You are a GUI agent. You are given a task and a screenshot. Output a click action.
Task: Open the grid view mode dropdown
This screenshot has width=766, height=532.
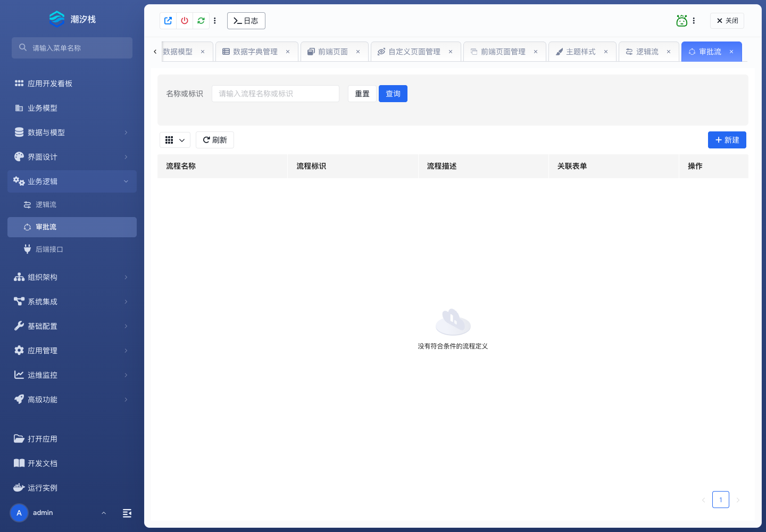point(175,140)
